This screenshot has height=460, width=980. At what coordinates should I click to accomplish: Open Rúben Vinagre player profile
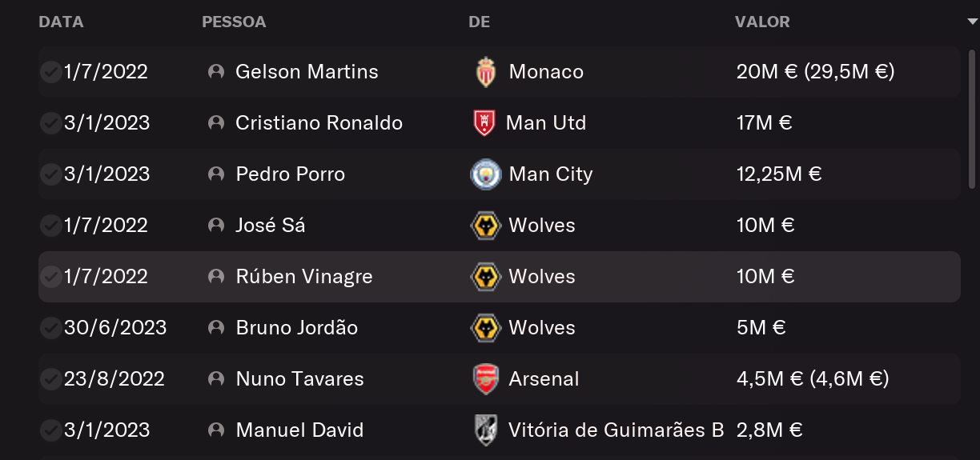[304, 277]
